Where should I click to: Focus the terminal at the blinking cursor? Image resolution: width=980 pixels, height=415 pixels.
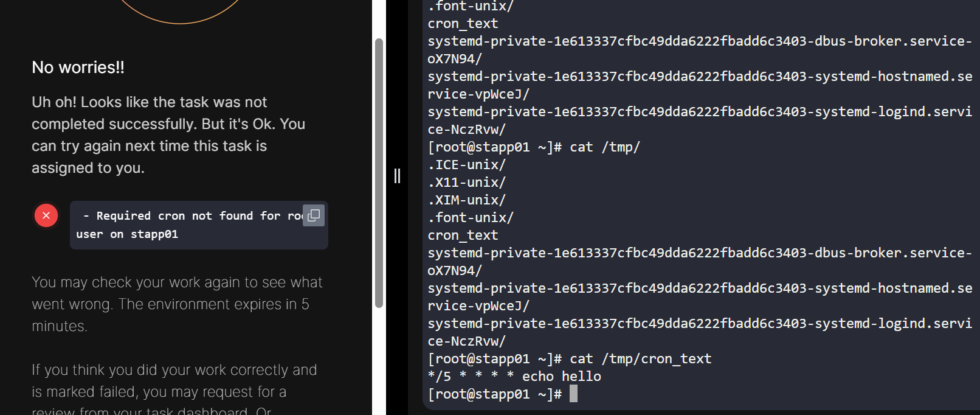pyautogui.click(x=573, y=394)
